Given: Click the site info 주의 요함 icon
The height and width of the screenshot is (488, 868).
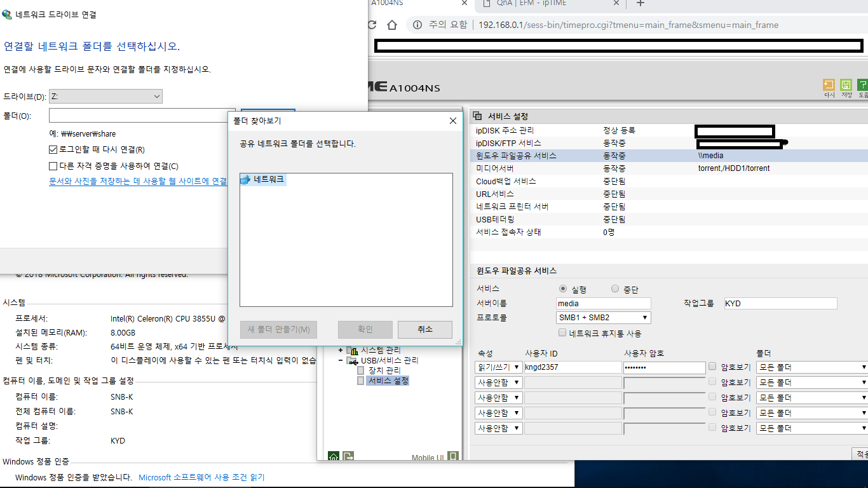Looking at the screenshot, I should coord(417,25).
